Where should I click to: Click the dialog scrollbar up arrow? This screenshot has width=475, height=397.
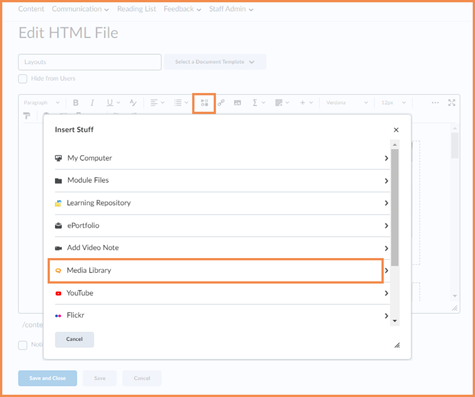[x=395, y=145]
